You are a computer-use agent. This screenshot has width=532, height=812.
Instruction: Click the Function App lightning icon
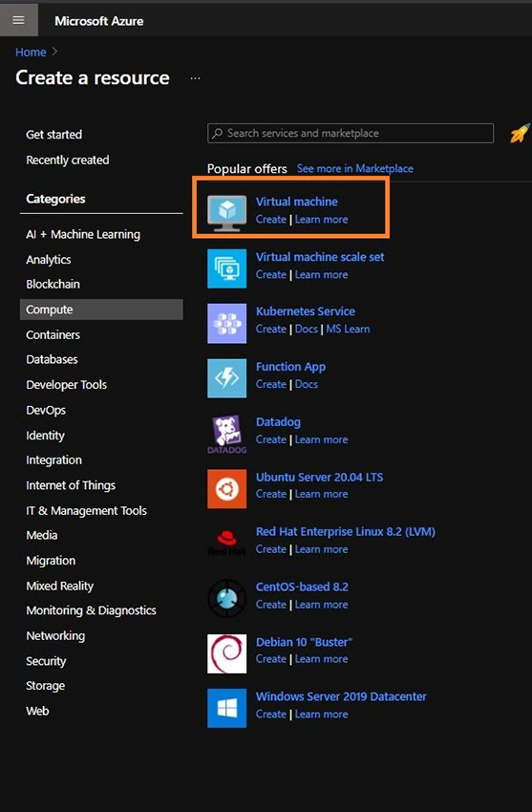(x=226, y=378)
